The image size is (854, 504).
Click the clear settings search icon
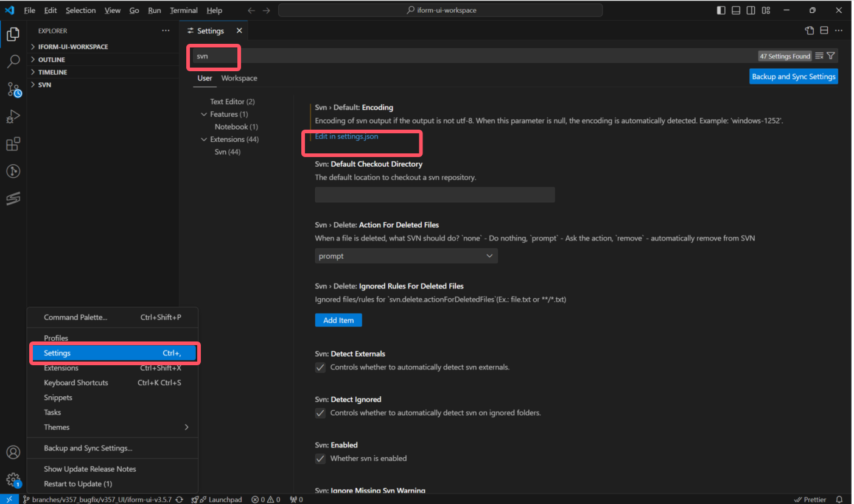(x=819, y=56)
